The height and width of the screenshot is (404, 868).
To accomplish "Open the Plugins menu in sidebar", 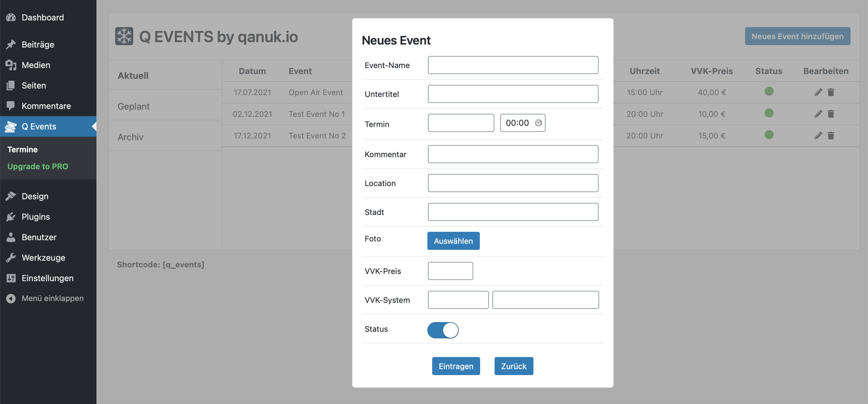I will point(35,216).
